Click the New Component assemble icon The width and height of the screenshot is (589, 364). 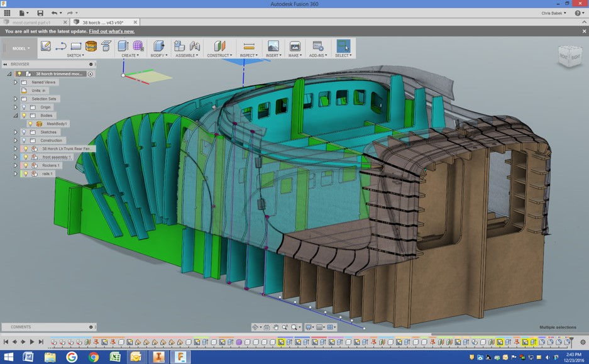coord(179,46)
